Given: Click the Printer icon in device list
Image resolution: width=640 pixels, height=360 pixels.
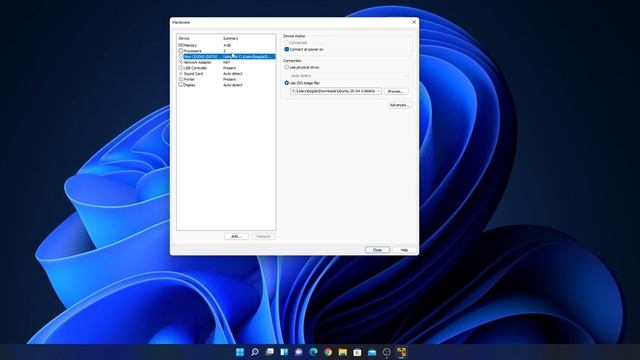Looking at the screenshot, I should point(180,80).
